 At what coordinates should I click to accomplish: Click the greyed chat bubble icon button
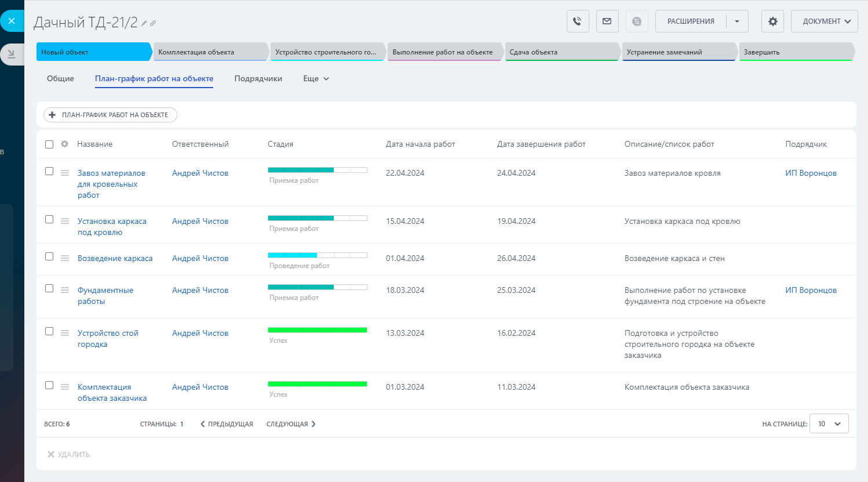click(636, 21)
